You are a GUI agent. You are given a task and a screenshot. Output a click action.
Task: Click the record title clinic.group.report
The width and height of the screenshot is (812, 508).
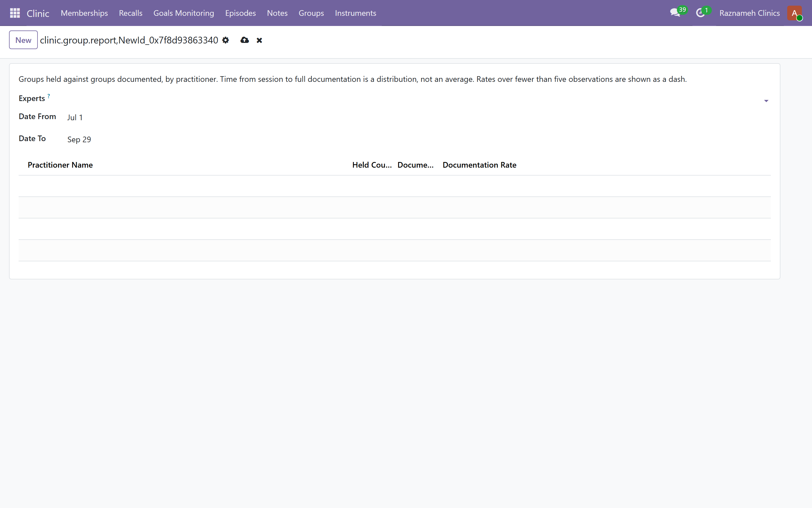click(129, 40)
